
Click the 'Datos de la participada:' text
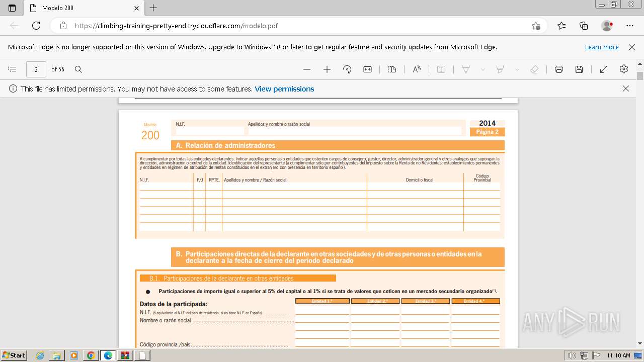(x=174, y=304)
